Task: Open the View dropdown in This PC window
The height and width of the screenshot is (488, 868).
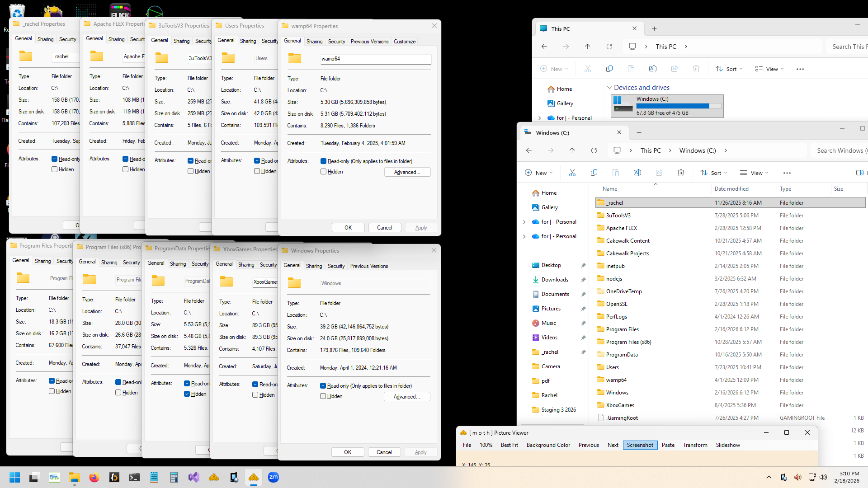Action: [769, 69]
